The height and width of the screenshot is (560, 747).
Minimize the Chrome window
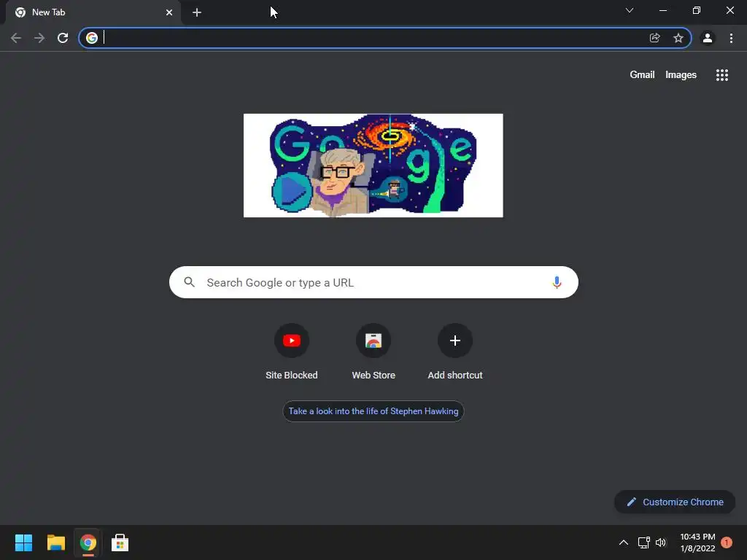[663, 10]
